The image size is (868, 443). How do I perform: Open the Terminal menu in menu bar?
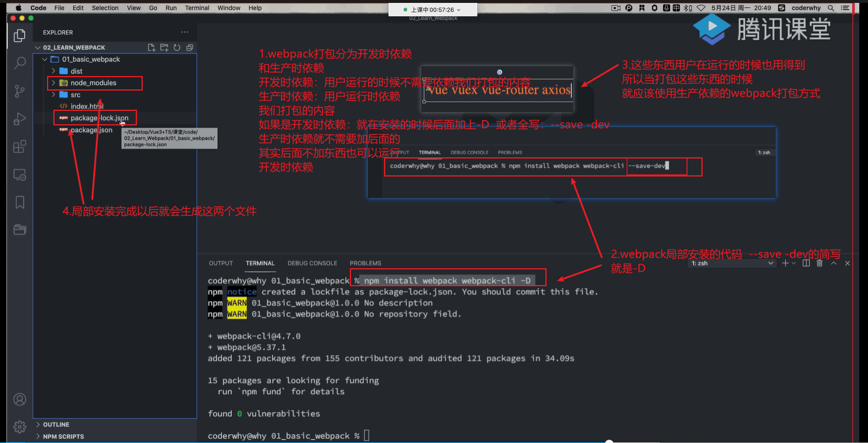(x=197, y=8)
